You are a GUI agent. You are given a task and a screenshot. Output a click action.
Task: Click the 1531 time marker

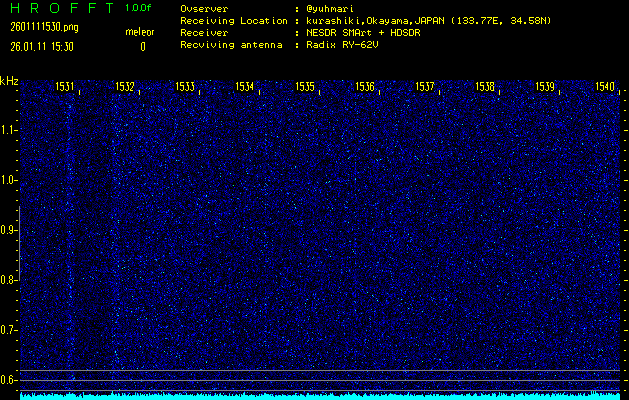click(x=64, y=88)
